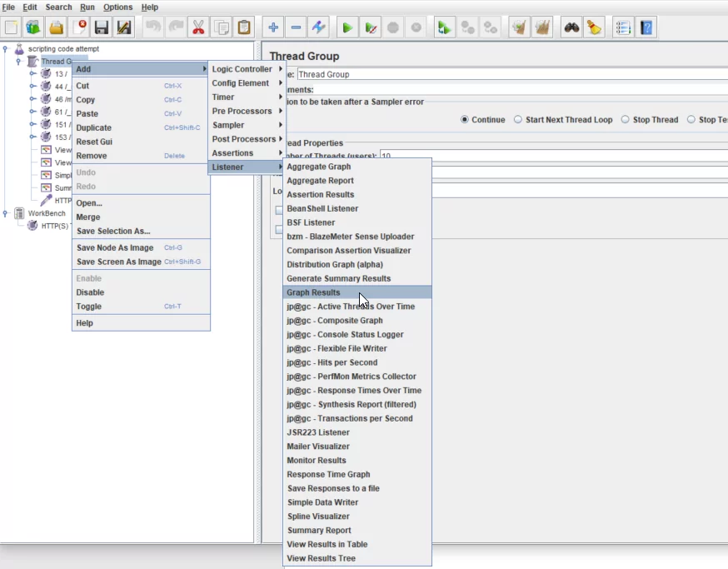Choose View Results Tree listener

point(357,558)
